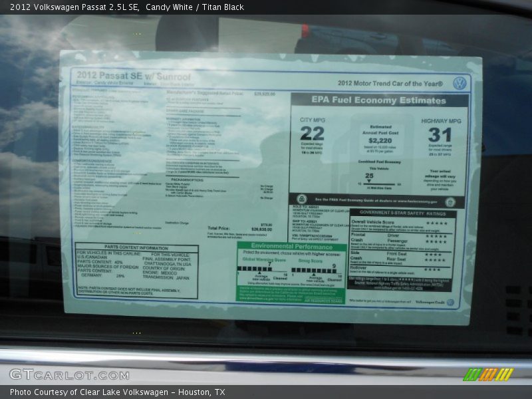Click the combined fuel economy range scale
Screen dimensions: 532x399
pyautogui.click(x=379, y=184)
